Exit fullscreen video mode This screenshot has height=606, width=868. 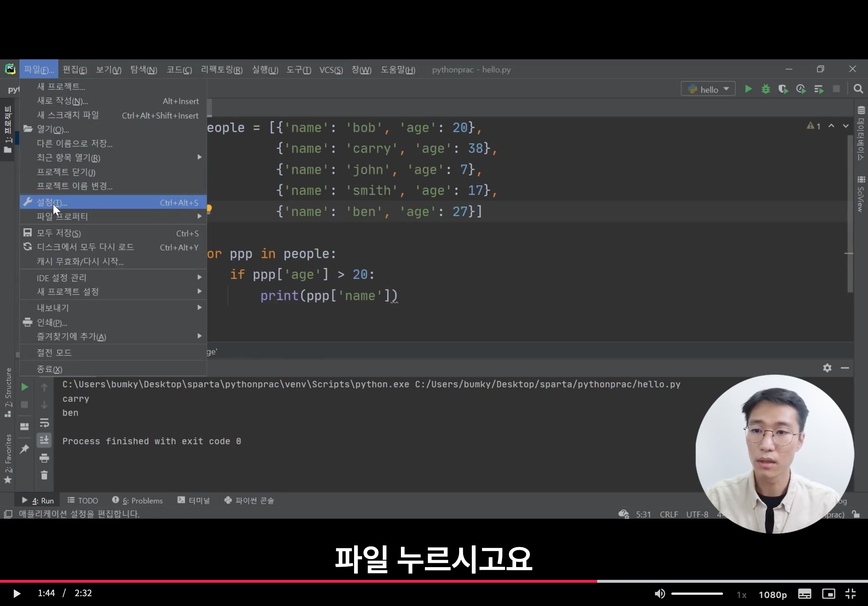coord(851,594)
